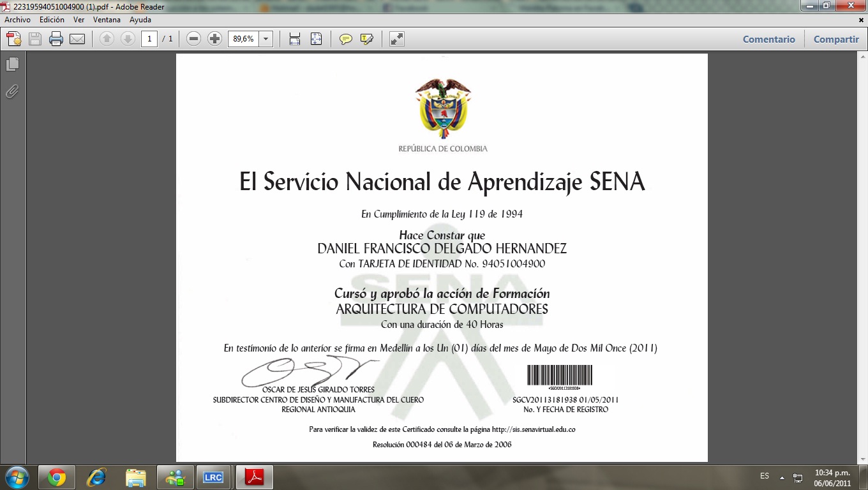
Task: Click the Fit Page toolbar icon
Action: click(316, 38)
